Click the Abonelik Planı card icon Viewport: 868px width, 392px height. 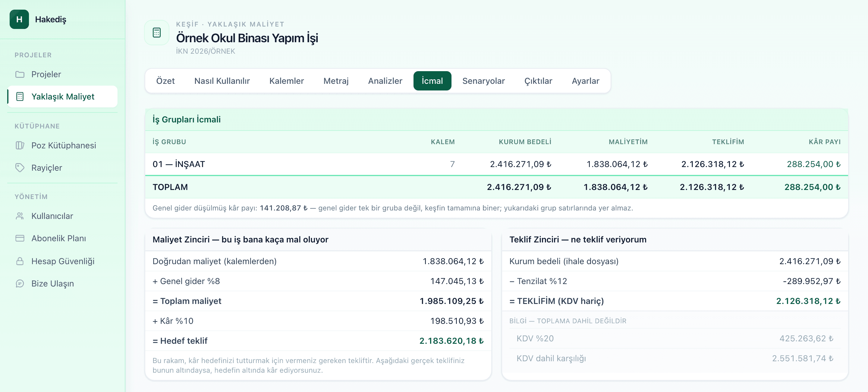click(20, 238)
